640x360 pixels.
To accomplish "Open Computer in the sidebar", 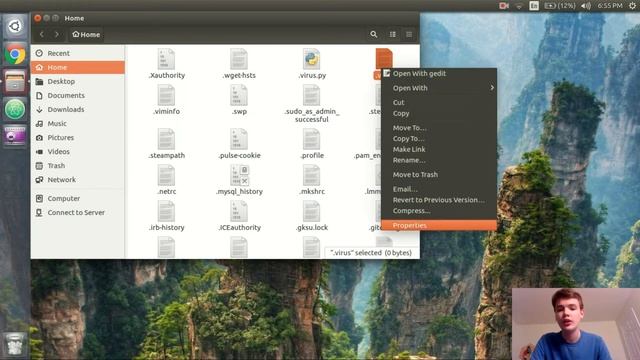I will [78, 198].
